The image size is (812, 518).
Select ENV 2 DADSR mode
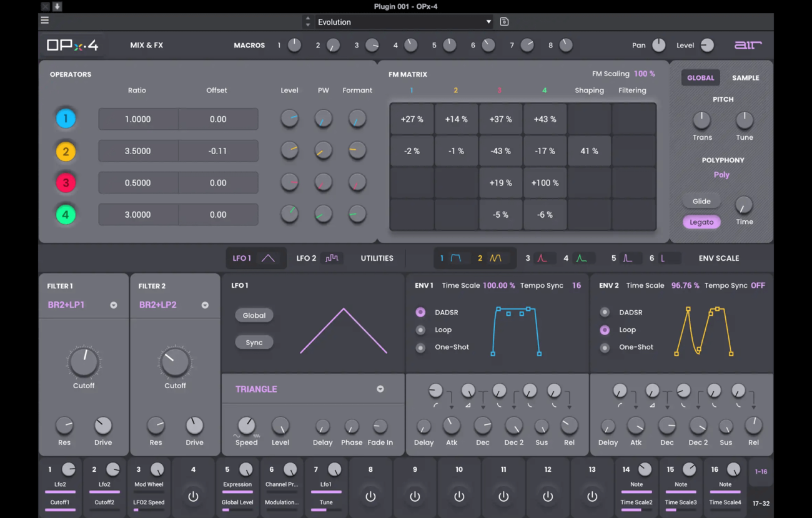click(605, 312)
